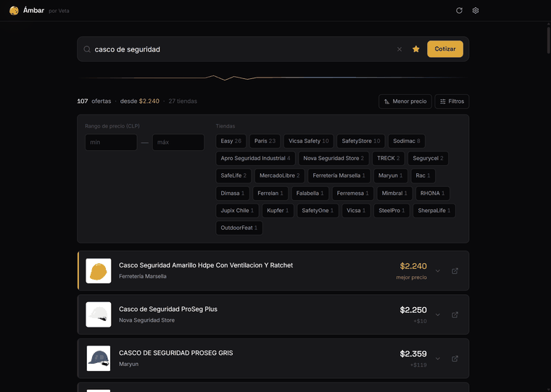Select the Falabella store chip

pyautogui.click(x=310, y=193)
